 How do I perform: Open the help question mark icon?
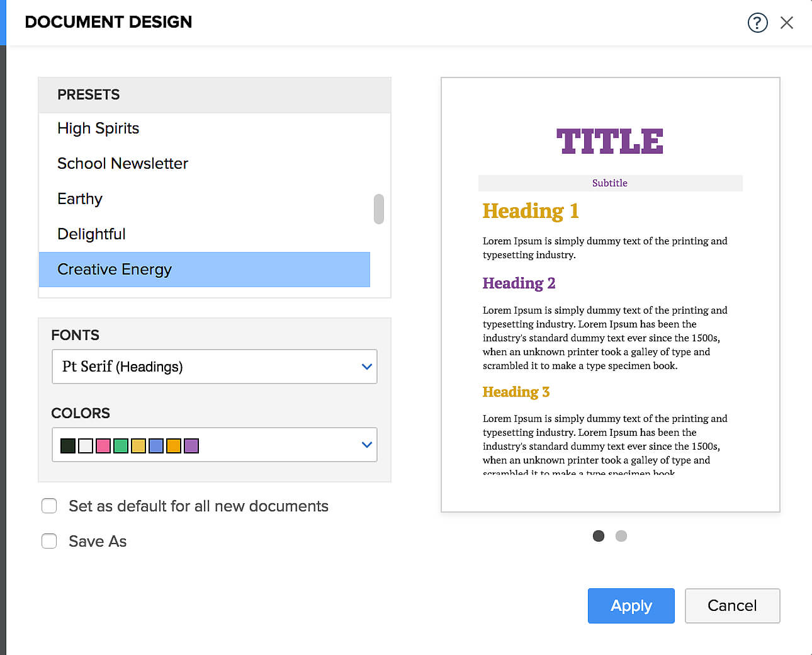tap(757, 23)
